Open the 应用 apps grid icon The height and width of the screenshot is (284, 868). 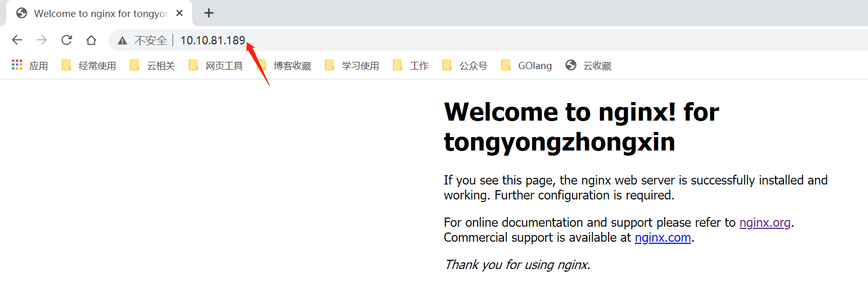(17, 65)
